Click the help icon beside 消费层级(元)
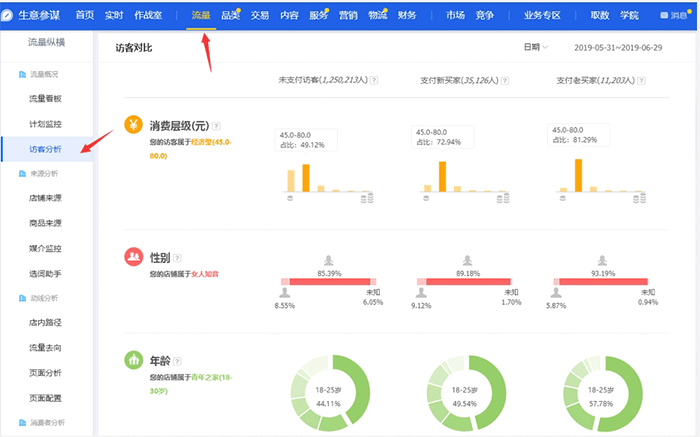 216,126
